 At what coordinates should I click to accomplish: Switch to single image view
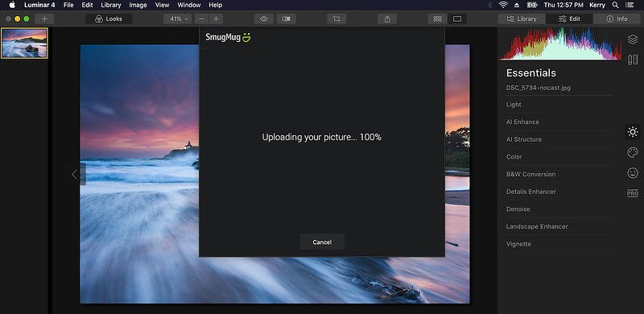tap(457, 19)
